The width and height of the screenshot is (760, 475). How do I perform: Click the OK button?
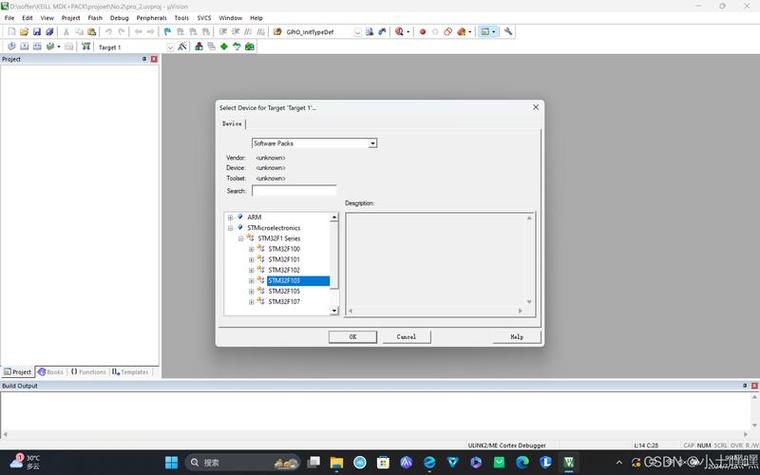tap(352, 337)
